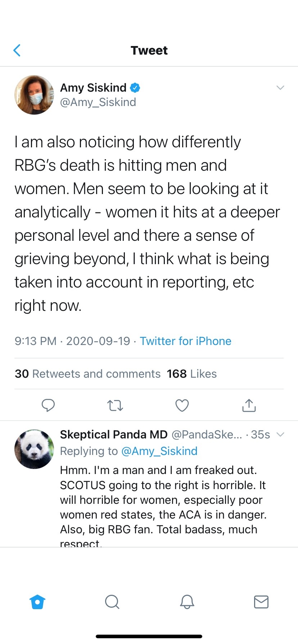
Task: Share the tweet via share icon
Action: pyautogui.click(x=249, y=405)
